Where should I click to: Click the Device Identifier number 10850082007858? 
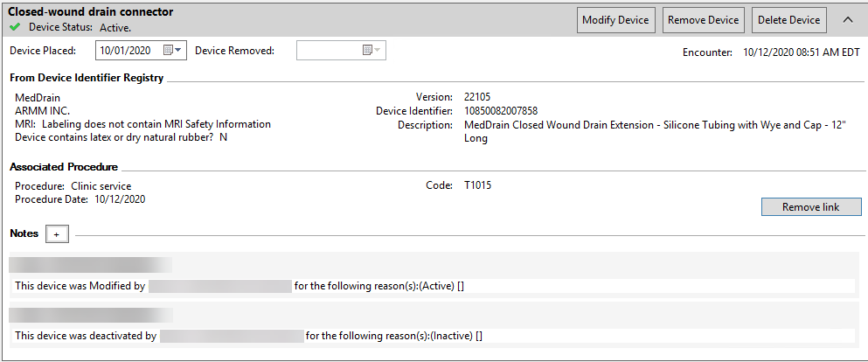pyautogui.click(x=501, y=111)
